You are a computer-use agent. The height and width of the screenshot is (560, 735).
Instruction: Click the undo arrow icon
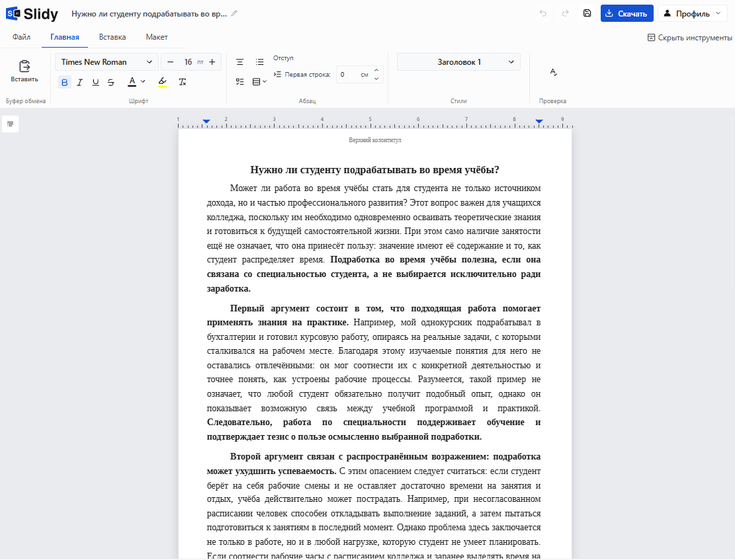pos(542,13)
